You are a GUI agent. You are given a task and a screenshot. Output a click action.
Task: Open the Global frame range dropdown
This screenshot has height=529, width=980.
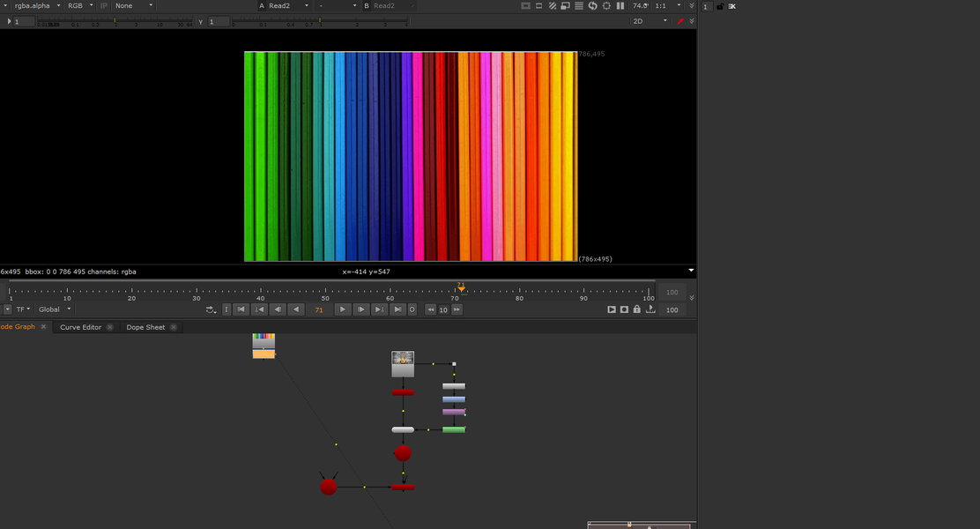pyautogui.click(x=55, y=309)
